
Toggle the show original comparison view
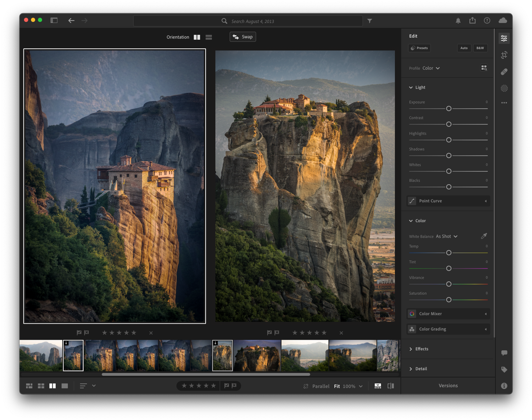click(391, 386)
